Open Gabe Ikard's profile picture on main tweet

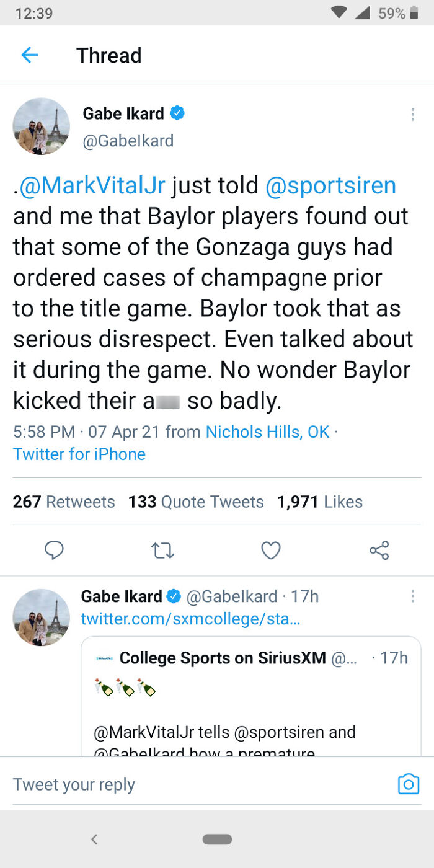coord(42,126)
